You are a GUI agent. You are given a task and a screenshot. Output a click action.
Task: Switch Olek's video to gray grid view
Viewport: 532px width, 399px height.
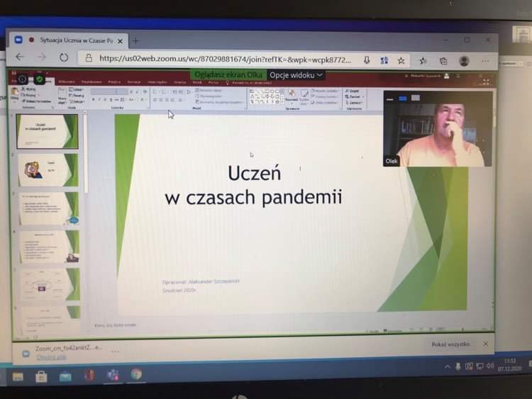click(x=416, y=98)
